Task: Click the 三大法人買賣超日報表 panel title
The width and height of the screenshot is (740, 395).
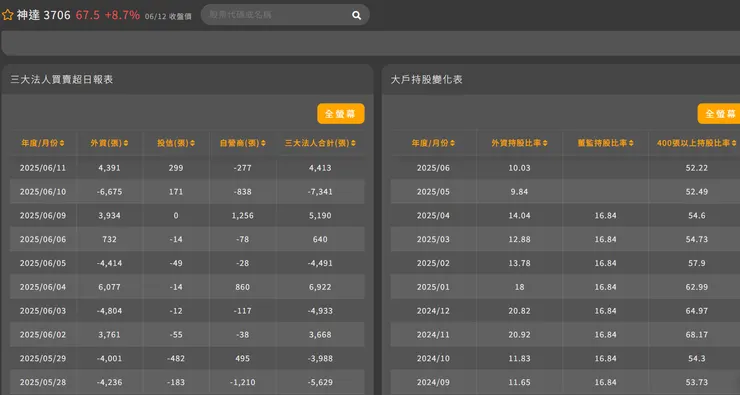Action: point(61,79)
